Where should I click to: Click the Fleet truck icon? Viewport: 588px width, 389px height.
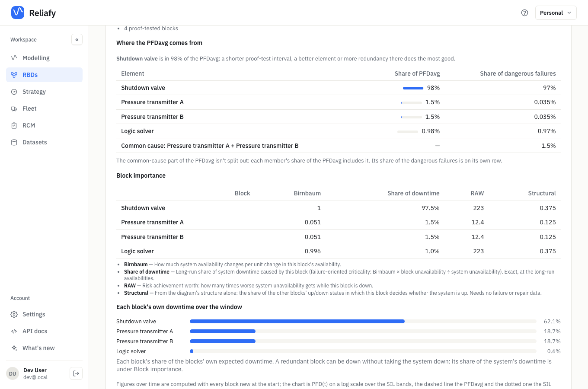pos(14,108)
